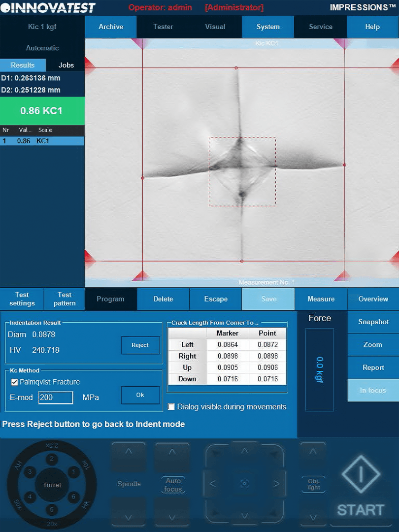The height and width of the screenshot is (532, 399).
Task: Move the stage diagonally down-right
Action: 273,513
